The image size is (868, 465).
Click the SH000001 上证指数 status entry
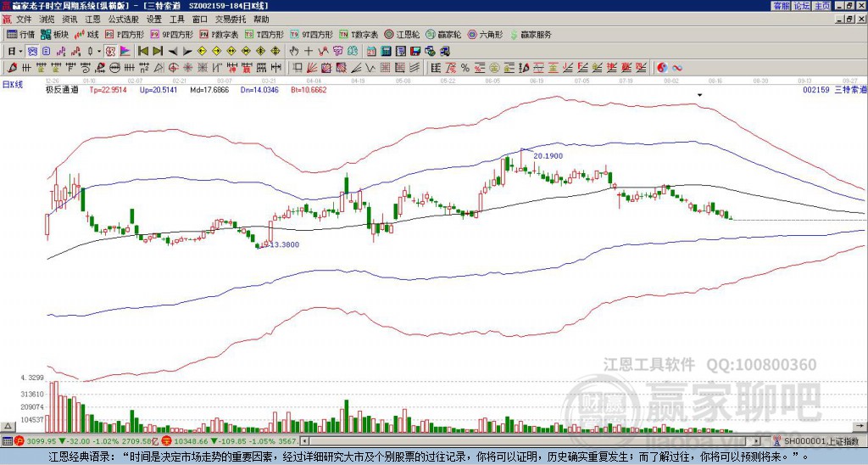click(821, 441)
